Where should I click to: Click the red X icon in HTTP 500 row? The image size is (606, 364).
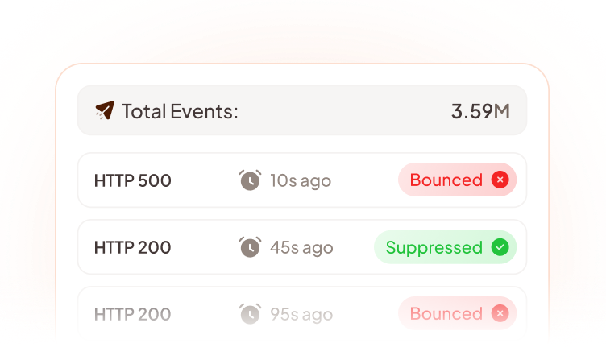(x=500, y=180)
